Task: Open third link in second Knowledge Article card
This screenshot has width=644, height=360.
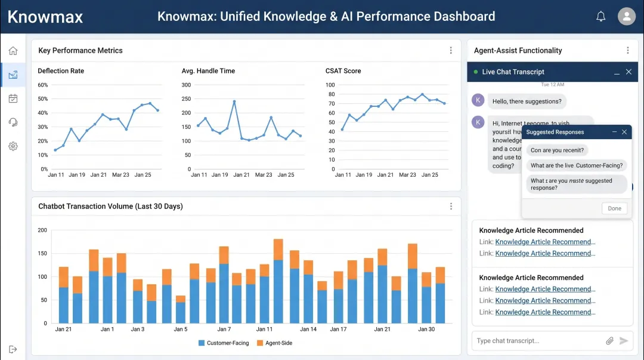Action: click(x=545, y=312)
